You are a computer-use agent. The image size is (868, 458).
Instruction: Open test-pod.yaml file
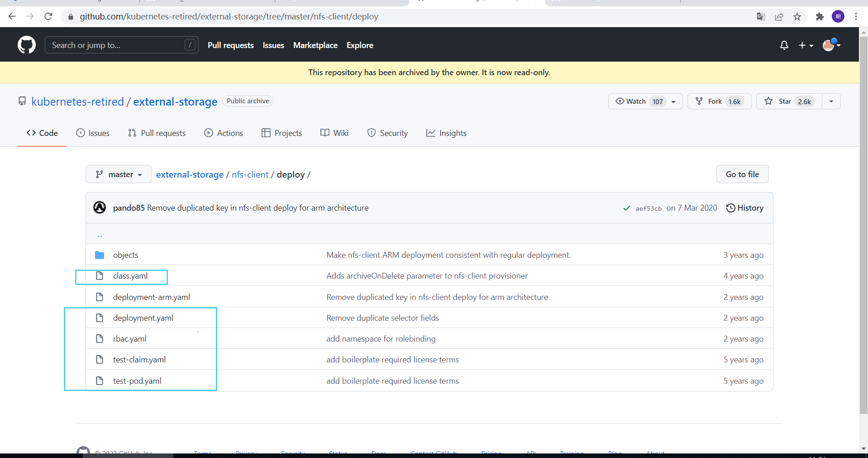tap(137, 381)
